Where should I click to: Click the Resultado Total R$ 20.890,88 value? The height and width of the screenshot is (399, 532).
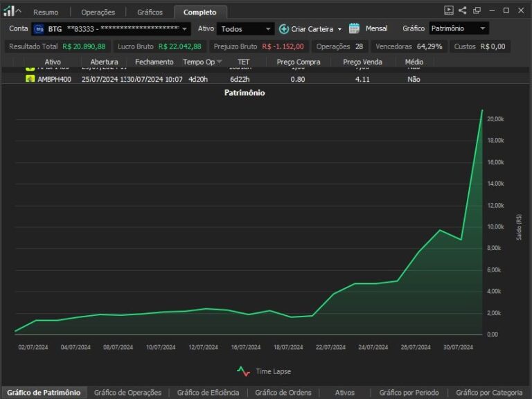[x=84, y=46]
